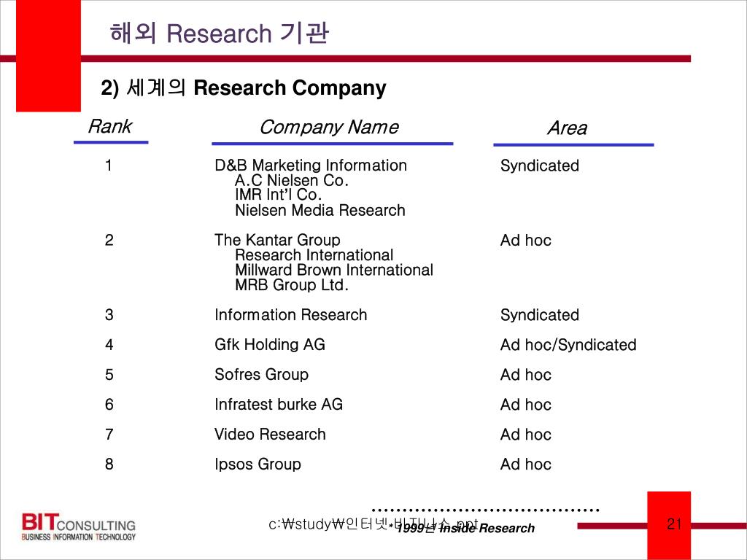Select 'Ad hoc/Syndicated' area text
Viewport: 747px width, 560px height.
(x=568, y=345)
